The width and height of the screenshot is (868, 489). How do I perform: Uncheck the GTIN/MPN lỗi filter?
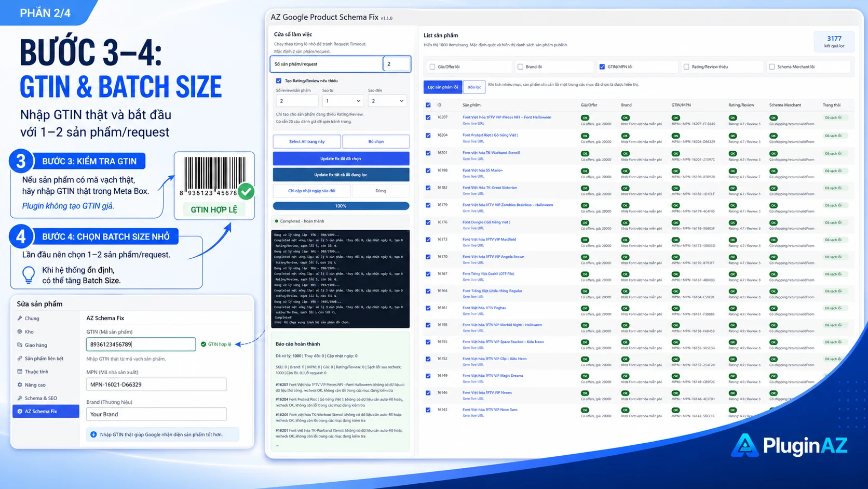tap(602, 67)
